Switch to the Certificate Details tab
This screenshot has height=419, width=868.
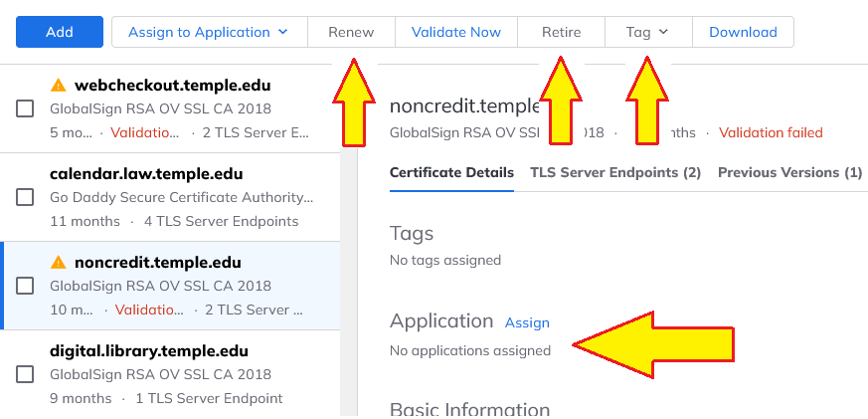pyautogui.click(x=451, y=172)
